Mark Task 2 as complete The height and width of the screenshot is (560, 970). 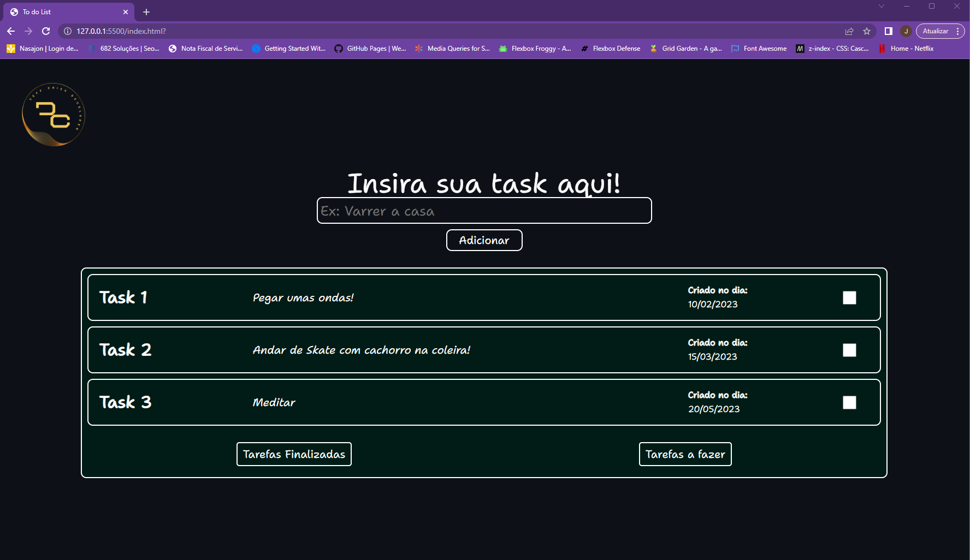tap(850, 350)
